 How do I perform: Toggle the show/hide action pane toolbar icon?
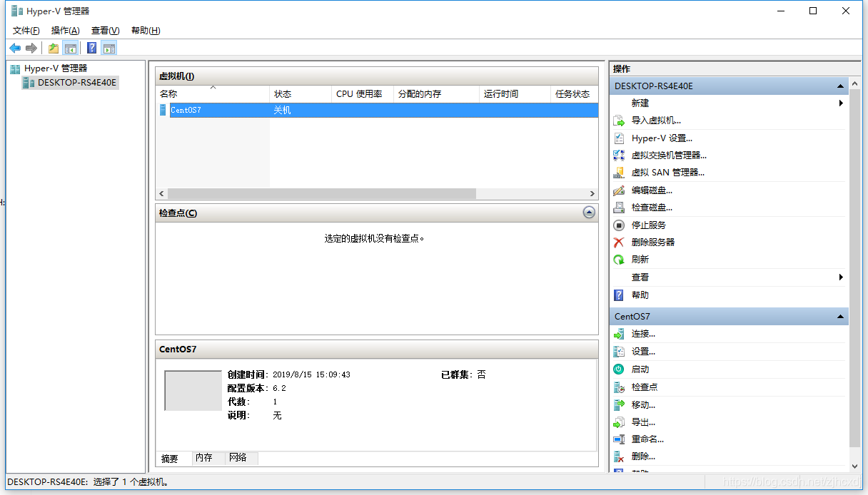108,48
